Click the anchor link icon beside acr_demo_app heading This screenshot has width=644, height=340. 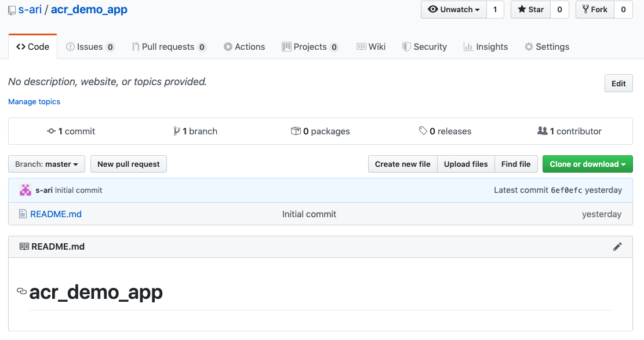[x=22, y=291]
